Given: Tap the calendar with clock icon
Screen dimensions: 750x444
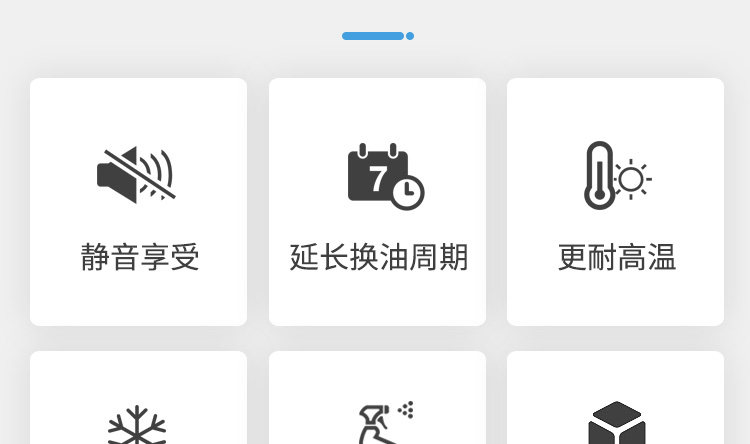Looking at the screenshot, I should click(386, 176).
